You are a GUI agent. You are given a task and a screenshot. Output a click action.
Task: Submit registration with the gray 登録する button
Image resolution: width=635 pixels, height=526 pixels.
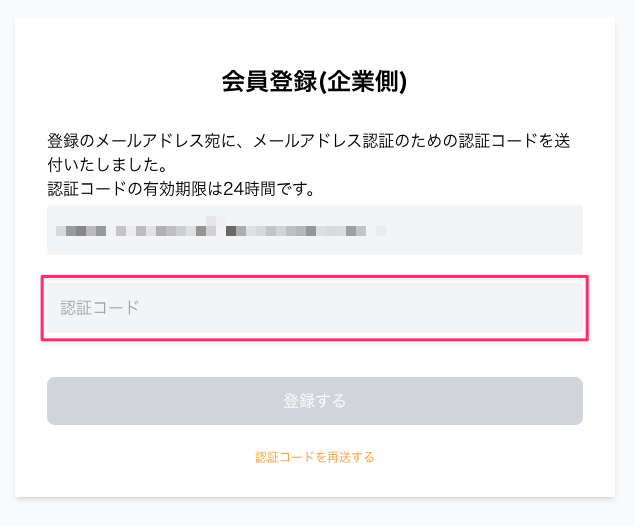pyautogui.click(x=314, y=401)
